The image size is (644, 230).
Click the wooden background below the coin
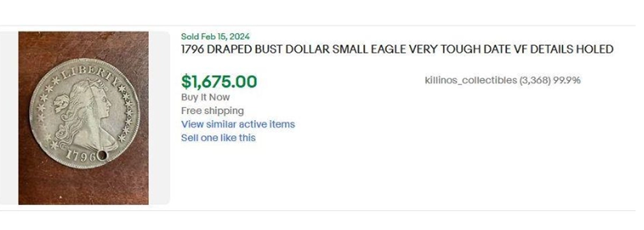[x=83, y=188]
